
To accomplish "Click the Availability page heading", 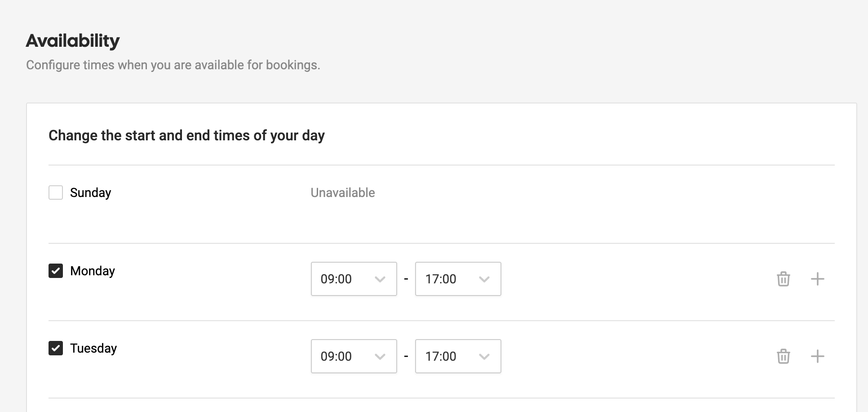I will click(73, 40).
